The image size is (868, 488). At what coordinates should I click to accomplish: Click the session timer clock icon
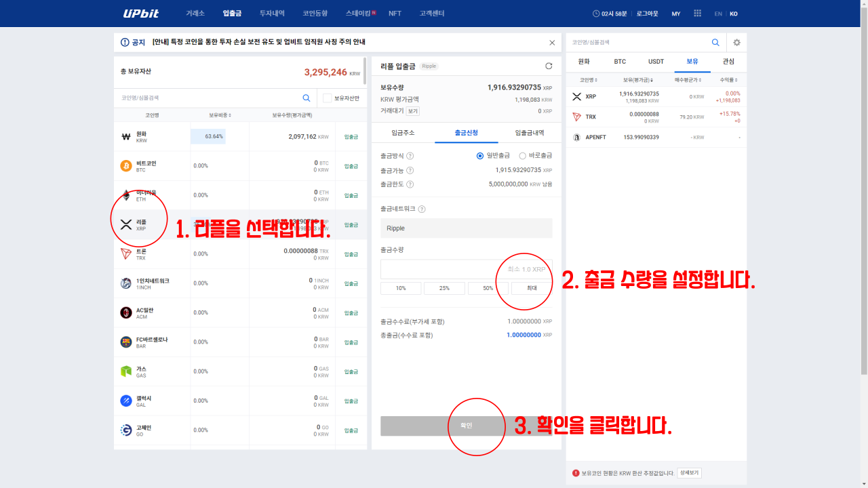click(x=596, y=14)
